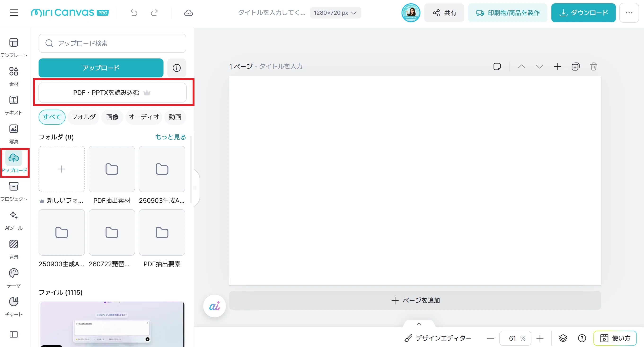Viewport: 644px width, 347px height.
Task: Click the upload info icon
Action: [x=176, y=68]
